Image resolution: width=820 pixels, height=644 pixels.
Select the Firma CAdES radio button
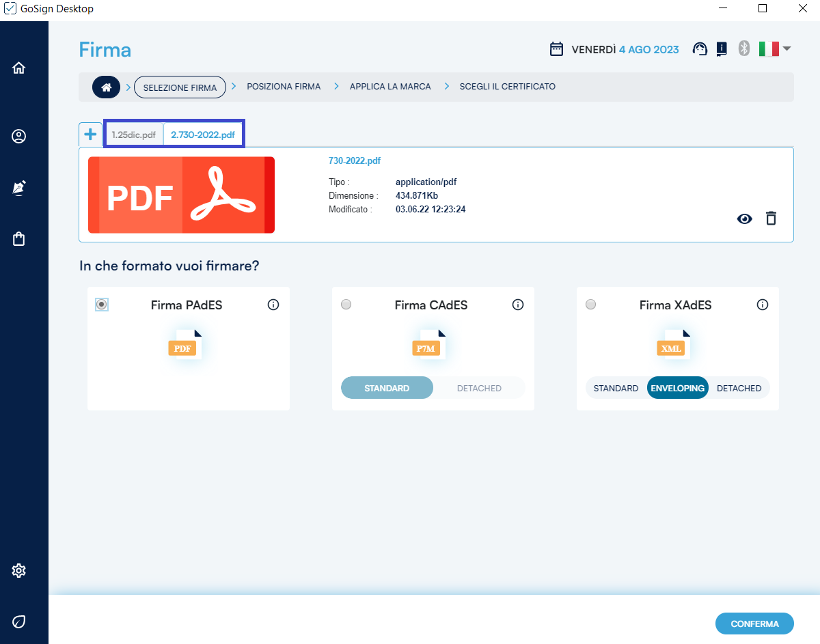point(346,305)
